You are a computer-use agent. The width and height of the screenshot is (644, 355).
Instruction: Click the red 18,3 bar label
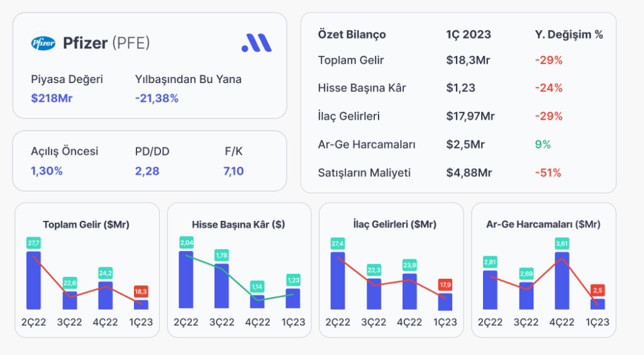click(141, 291)
